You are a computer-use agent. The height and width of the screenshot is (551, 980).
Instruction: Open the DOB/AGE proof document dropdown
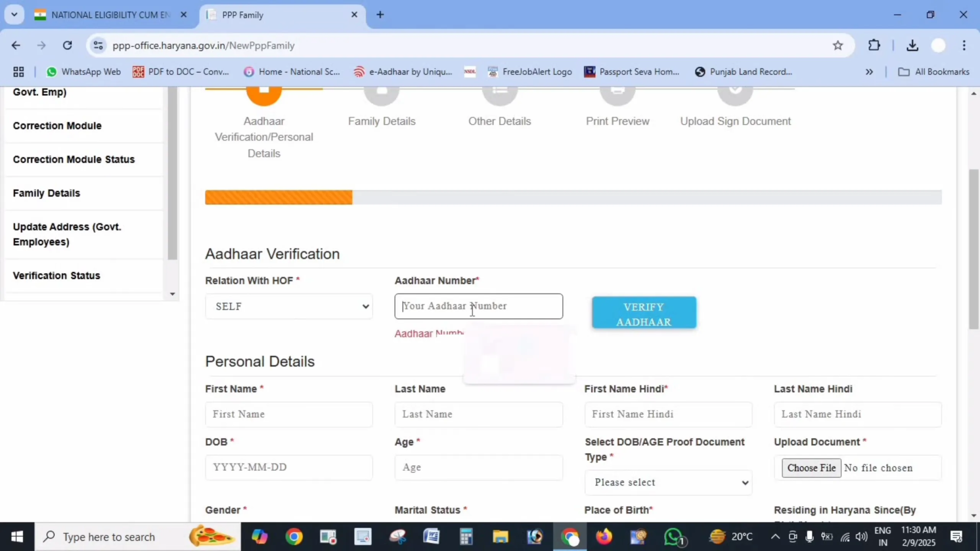pyautogui.click(x=668, y=483)
